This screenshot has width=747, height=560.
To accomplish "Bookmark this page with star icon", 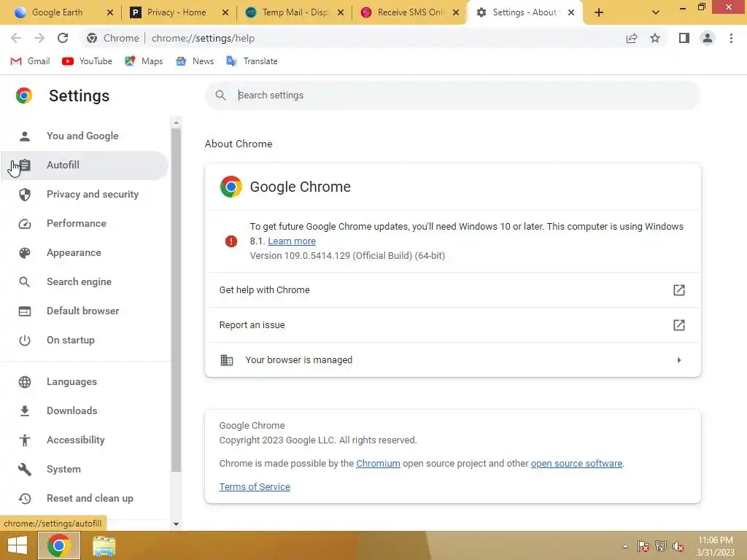I will point(655,38).
